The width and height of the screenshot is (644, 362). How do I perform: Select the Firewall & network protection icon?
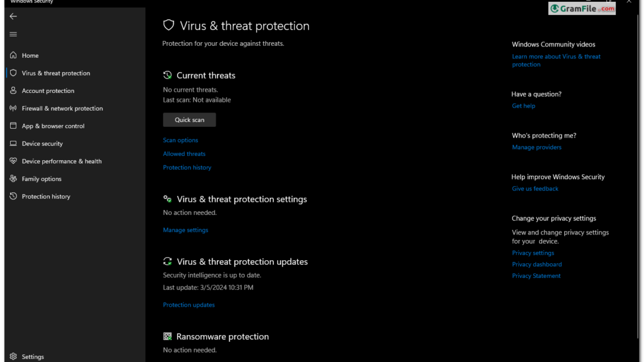click(13, 108)
